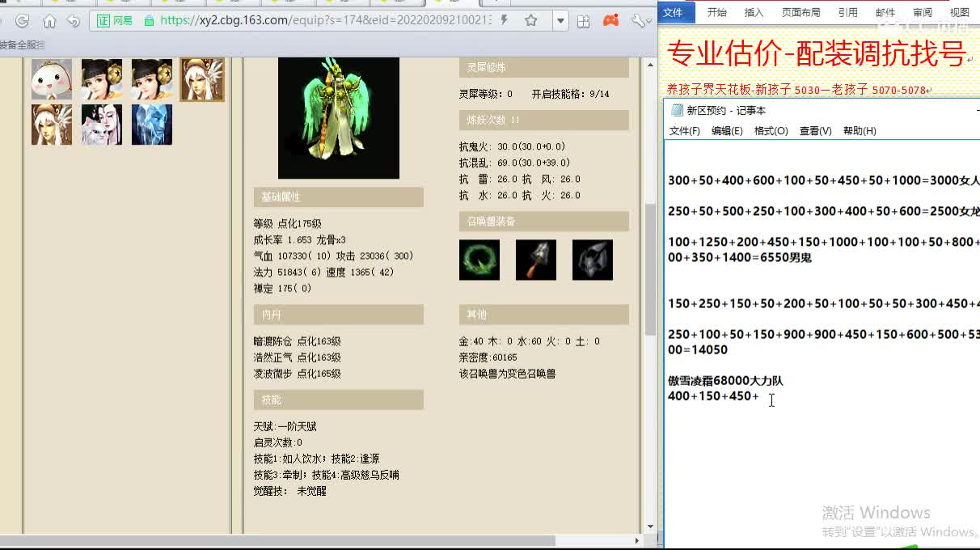Viewport: 980px width, 550px height.
Task: Select the blue ice crystal pet avatar
Action: (152, 125)
